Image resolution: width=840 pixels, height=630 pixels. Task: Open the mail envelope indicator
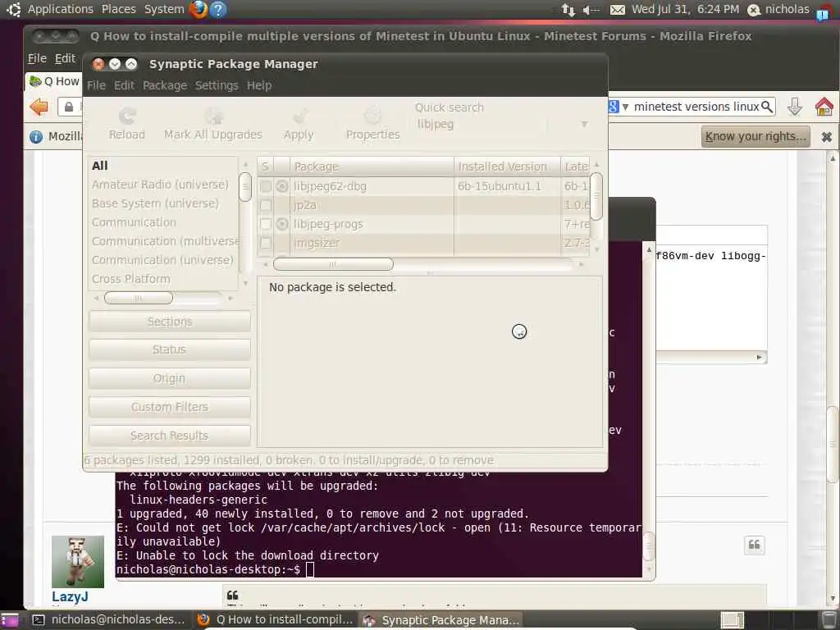point(617,10)
